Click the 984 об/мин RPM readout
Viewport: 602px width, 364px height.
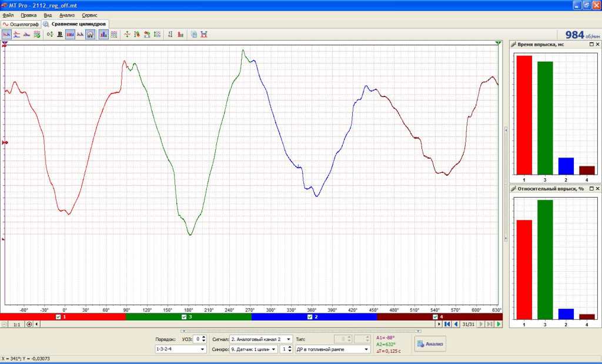pos(582,35)
